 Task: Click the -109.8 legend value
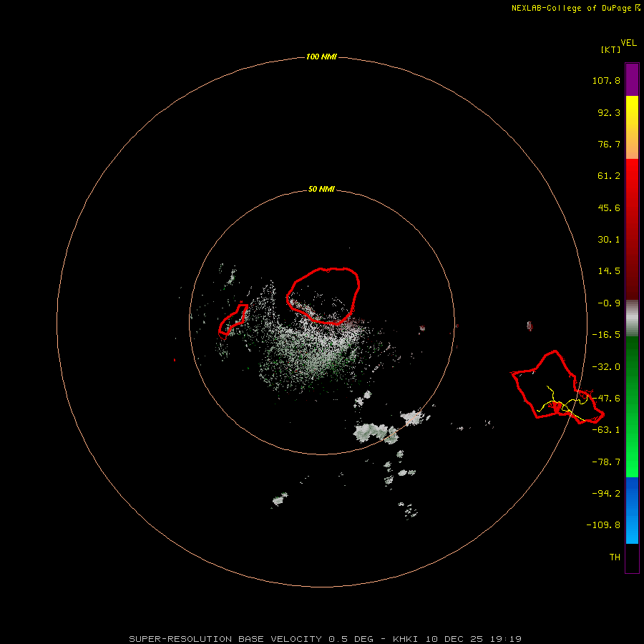pos(603,525)
